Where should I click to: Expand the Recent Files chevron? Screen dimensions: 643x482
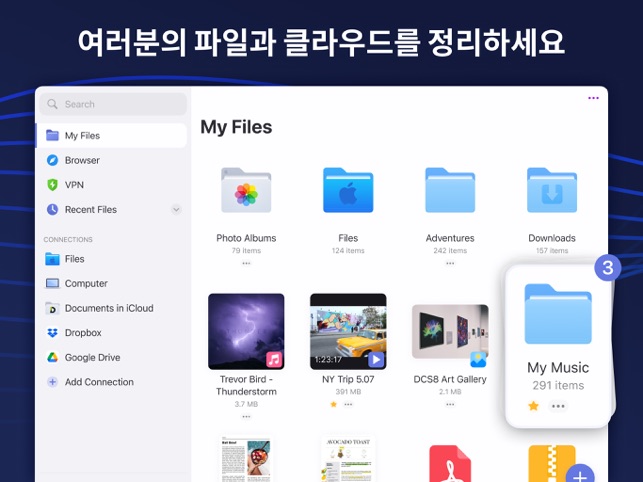pos(176,210)
